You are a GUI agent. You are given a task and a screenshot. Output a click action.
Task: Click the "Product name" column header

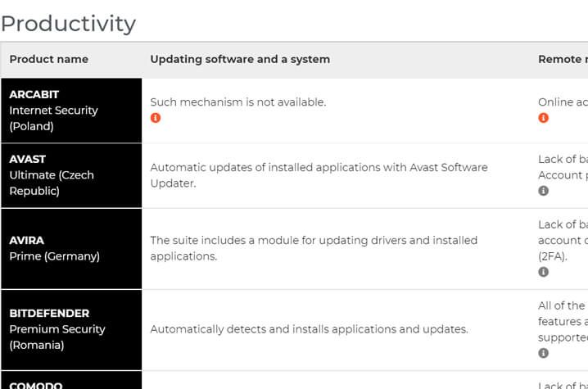point(48,59)
